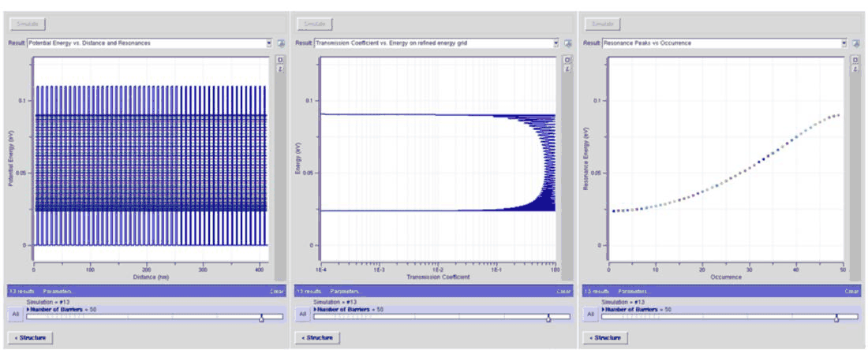Clear results in the Potential Energy panel
Image resolution: width=868 pixels, height=350 pixels.
(x=277, y=291)
